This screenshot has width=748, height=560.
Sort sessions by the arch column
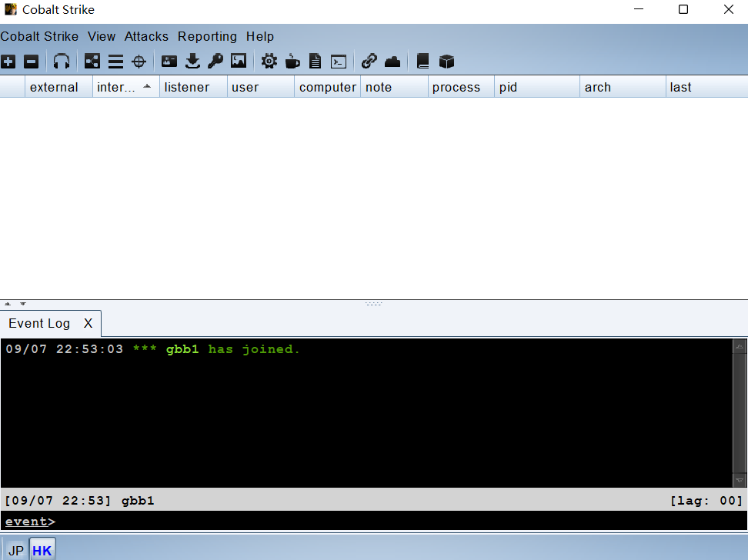point(623,87)
